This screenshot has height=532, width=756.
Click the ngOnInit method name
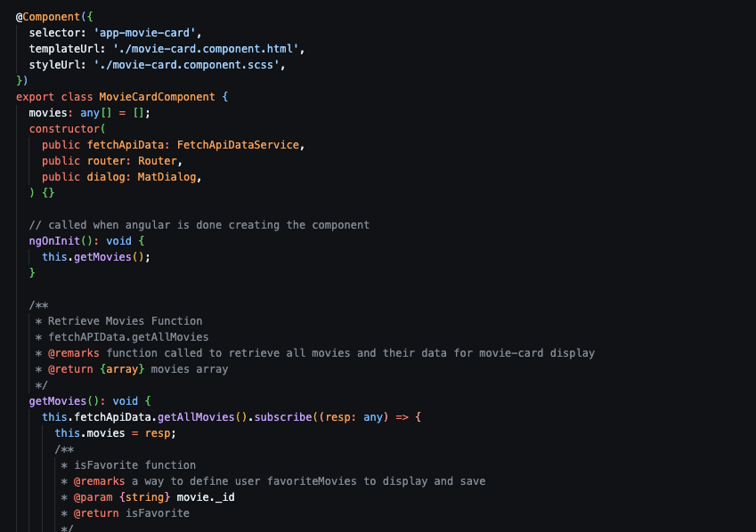point(54,241)
